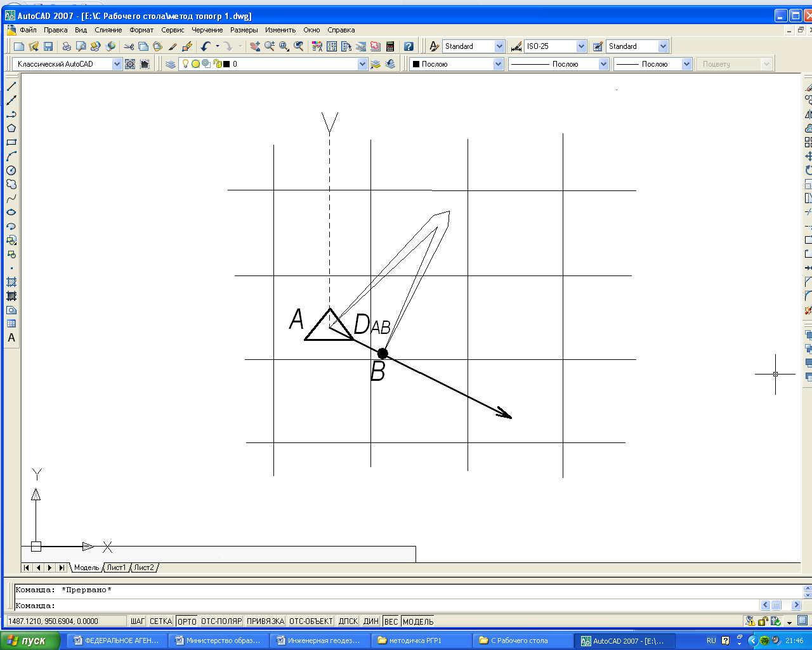812x650 pixels.
Task: Activate Zoom Realtime tool
Action: point(270,46)
